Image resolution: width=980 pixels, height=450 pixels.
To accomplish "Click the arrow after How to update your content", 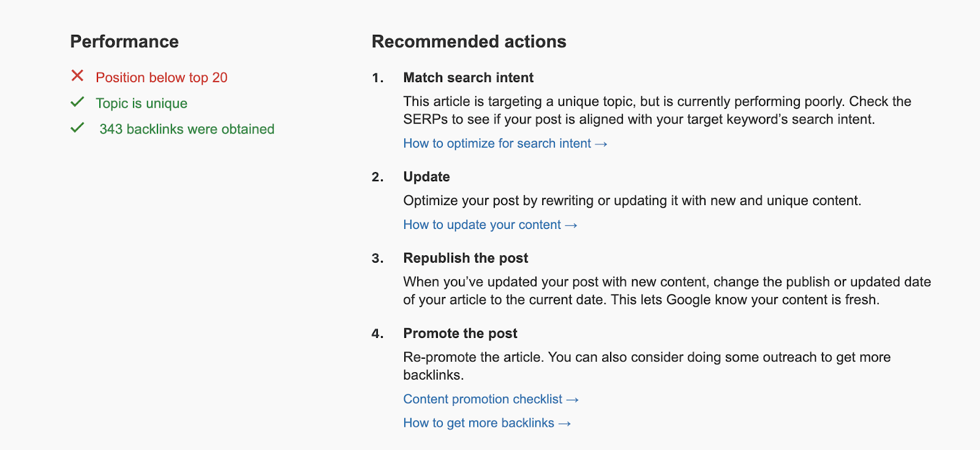I will click(x=571, y=225).
